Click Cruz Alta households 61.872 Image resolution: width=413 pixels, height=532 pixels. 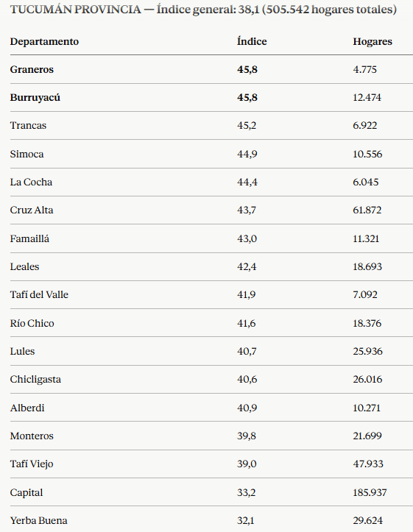[x=367, y=210]
